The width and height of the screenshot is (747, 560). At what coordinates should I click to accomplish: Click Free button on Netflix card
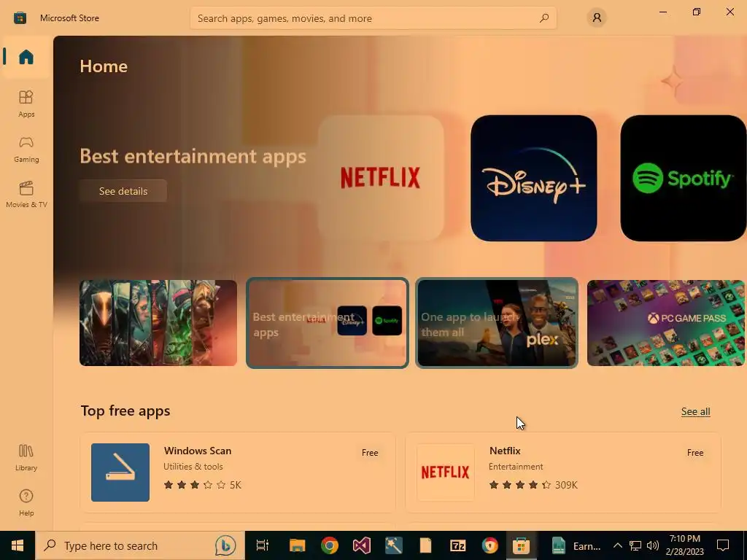(695, 453)
